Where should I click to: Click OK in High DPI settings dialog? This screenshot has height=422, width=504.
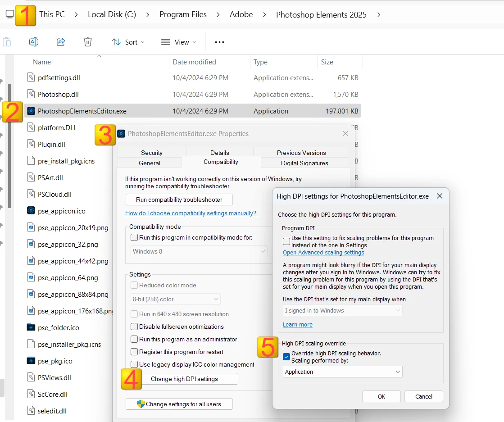point(381,396)
